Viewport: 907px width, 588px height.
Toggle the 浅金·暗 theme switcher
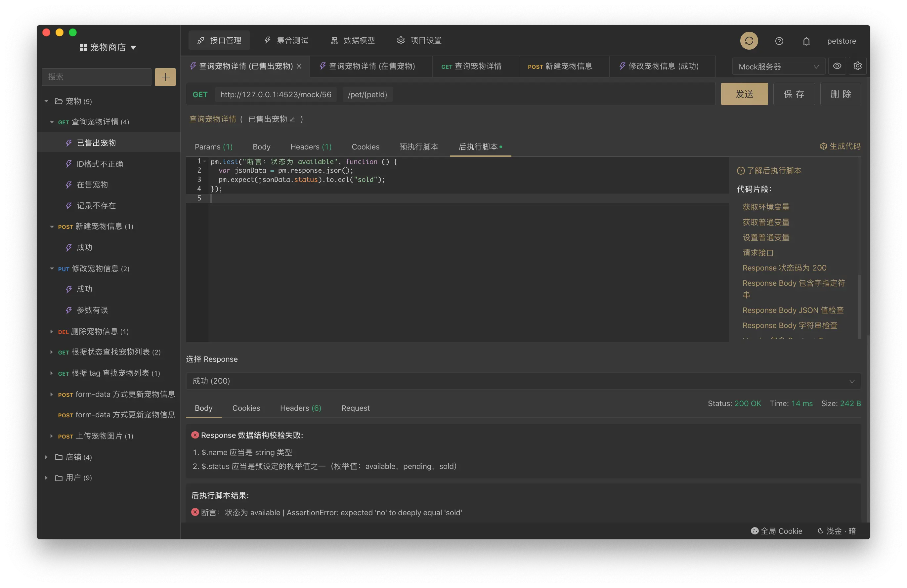tap(837, 531)
